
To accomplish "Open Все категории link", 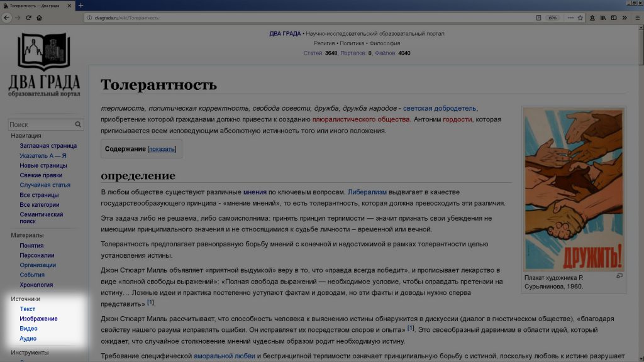I will pyautogui.click(x=40, y=205).
